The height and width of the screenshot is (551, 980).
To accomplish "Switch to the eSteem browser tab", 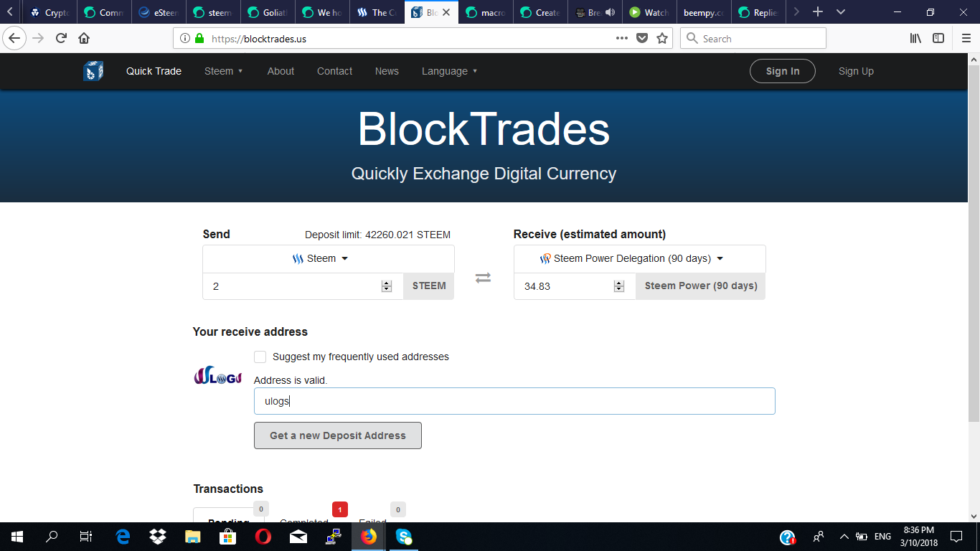I will point(158,12).
